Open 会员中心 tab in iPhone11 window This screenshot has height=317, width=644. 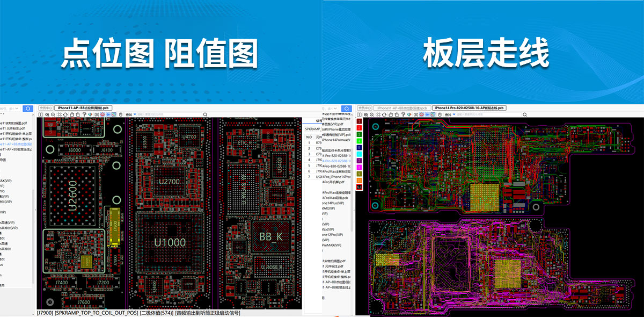click(x=46, y=108)
